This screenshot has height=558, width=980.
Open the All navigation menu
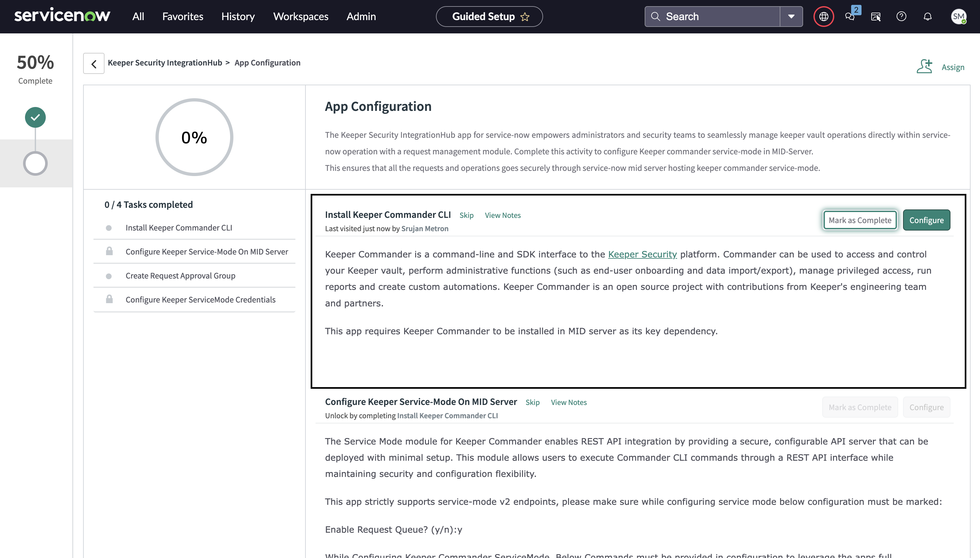click(138, 17)
